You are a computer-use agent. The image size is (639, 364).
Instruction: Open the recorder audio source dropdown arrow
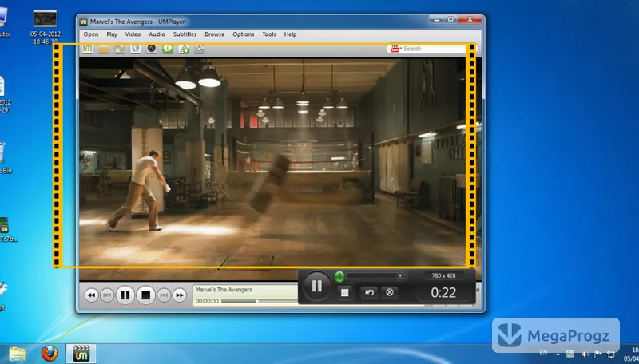400,275
